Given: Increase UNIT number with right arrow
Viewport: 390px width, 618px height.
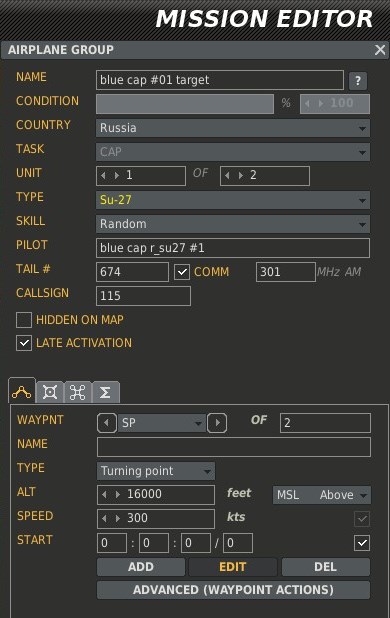Looking at the screenshot, I should [116, 175].
